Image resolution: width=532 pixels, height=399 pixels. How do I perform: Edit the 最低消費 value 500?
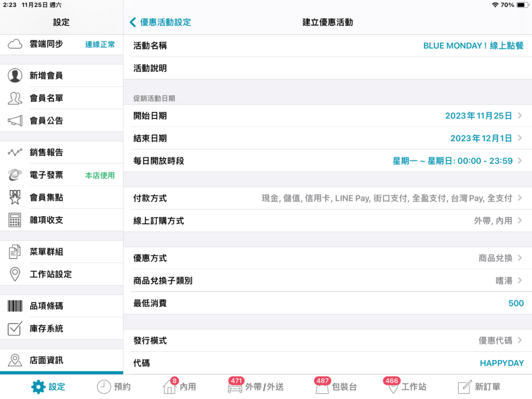tap(516, 303)
